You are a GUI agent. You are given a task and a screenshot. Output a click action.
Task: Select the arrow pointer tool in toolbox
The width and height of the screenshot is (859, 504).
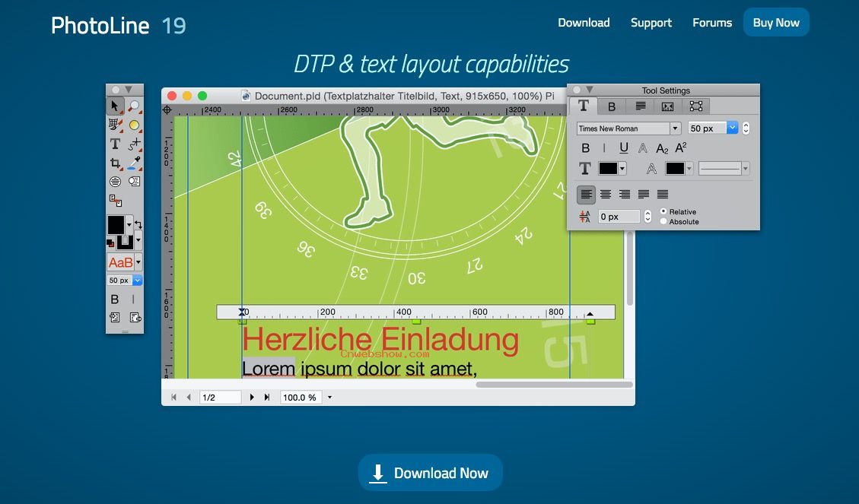(115, 106)
